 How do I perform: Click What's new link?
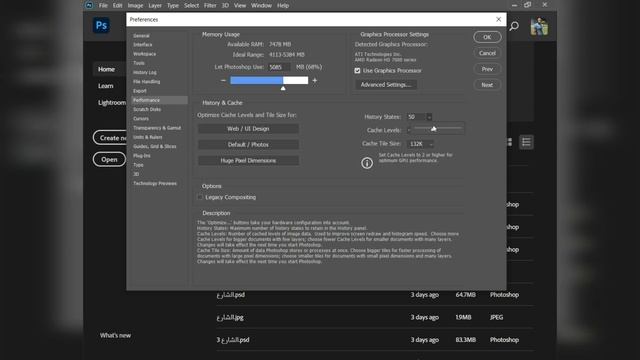coord(116,336)
